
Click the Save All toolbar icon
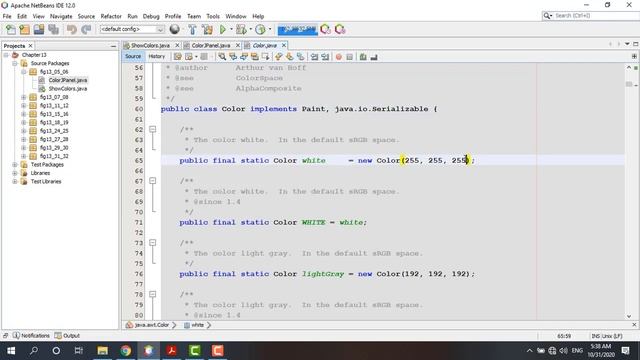(53, 29)
